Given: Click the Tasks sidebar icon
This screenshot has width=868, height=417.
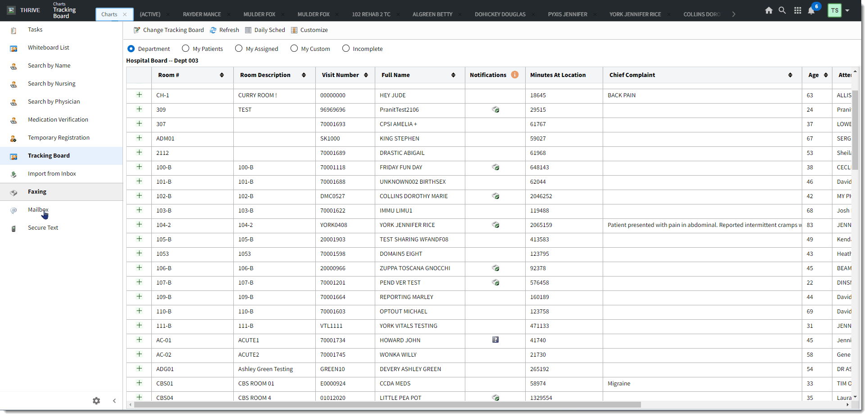Looking at the screenshot, I should coord(14,30).
